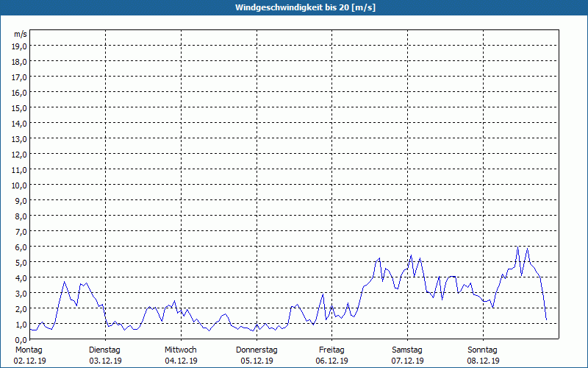
Task: Click the Donnerstag day label
Action: [257, 350]
